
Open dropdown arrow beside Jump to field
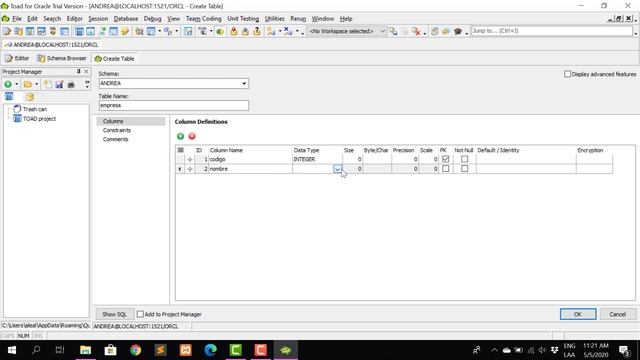(636, 32)
